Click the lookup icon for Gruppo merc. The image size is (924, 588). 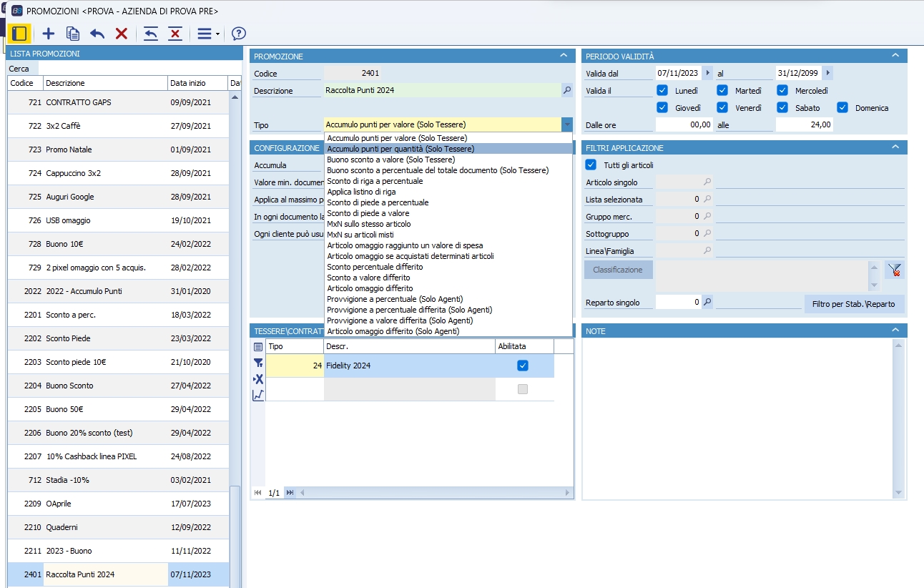tap(707, 216)
